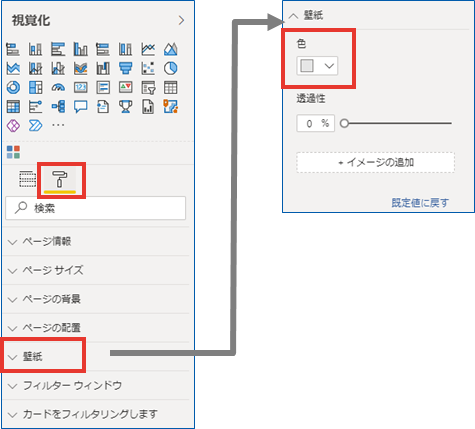Select the line and clustered column chart
The width and height of the screenshot is (475, 429).
pos(58,68)
